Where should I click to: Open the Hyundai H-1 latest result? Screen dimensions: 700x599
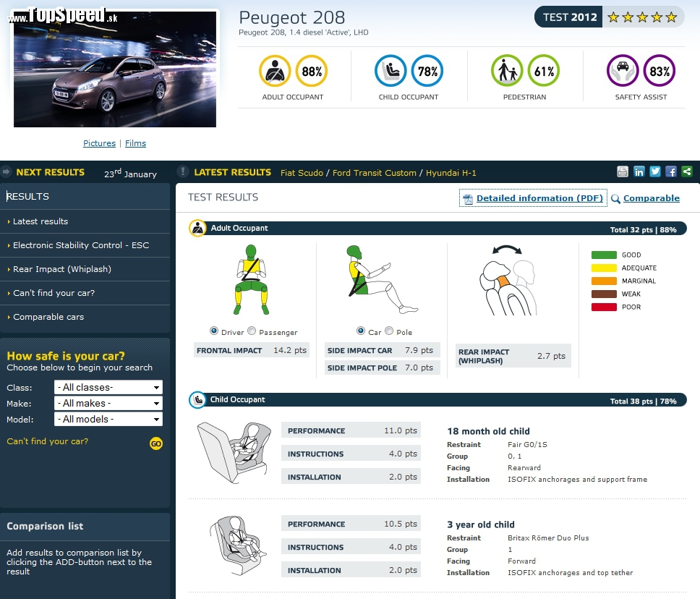pos(451,173)
